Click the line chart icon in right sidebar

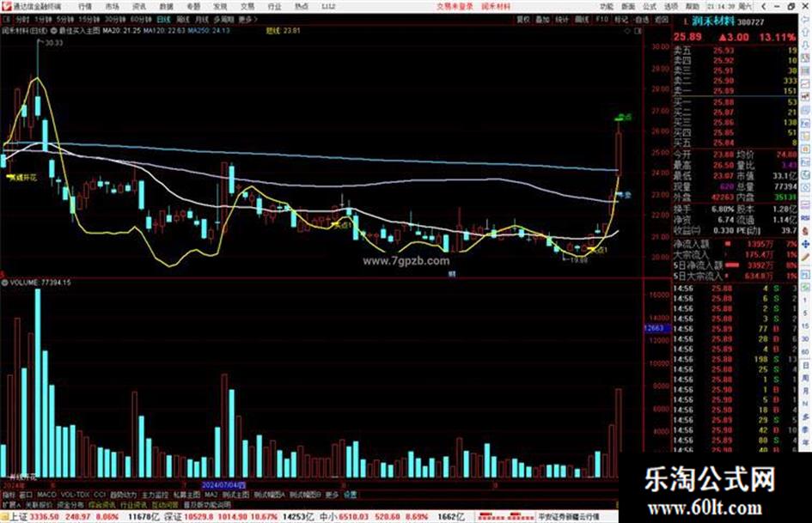tap(805, 83)
